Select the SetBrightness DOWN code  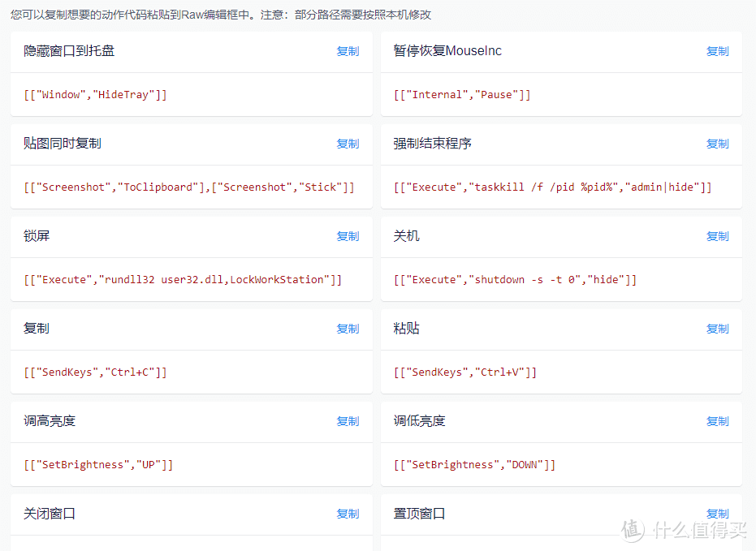pos(474,464)
